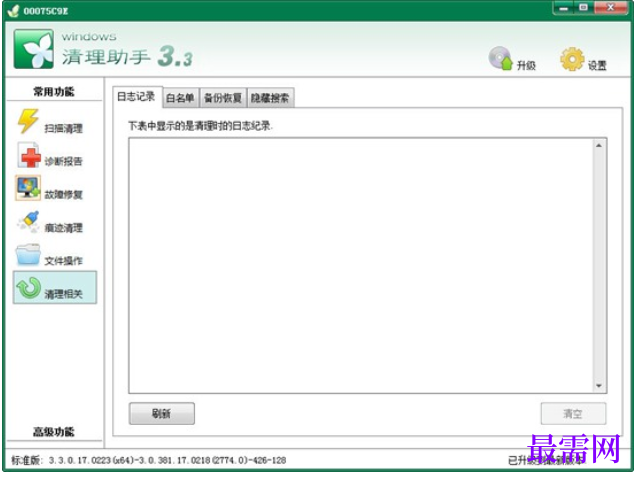Screen dimensions: 639x480
Task: Select 清理相关 green arrow icon
Action: (x=29, y=288)
